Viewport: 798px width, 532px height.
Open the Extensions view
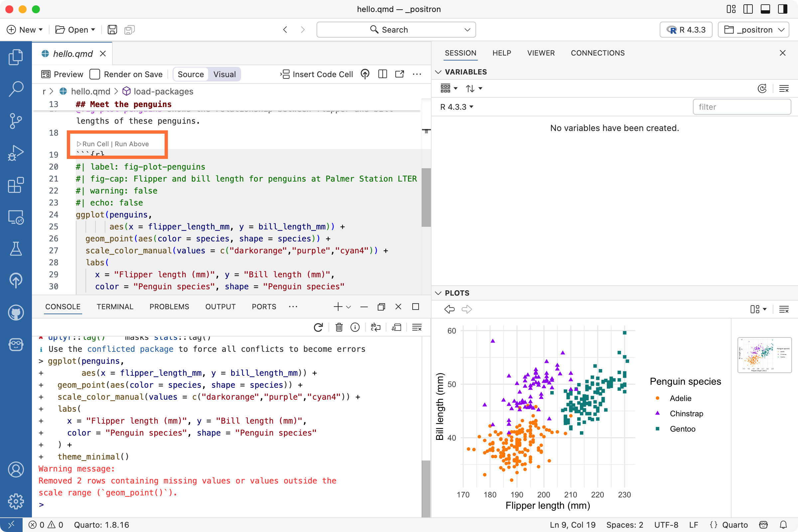click(x=16, y=185)
